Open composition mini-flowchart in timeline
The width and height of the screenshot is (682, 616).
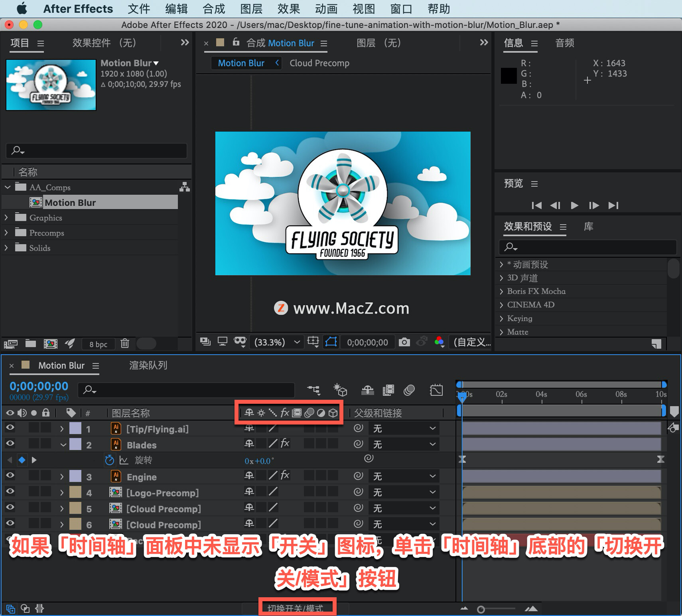point(314,389)
